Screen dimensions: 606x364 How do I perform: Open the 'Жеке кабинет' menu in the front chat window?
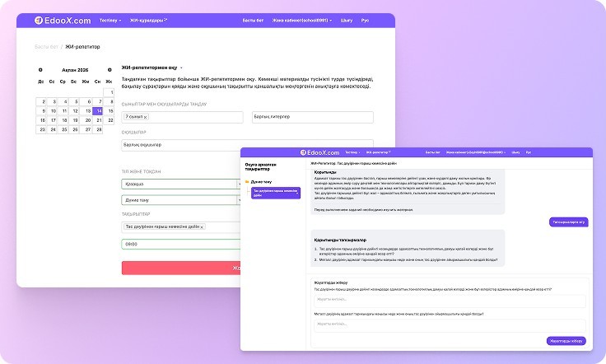(x=475, y=152)
